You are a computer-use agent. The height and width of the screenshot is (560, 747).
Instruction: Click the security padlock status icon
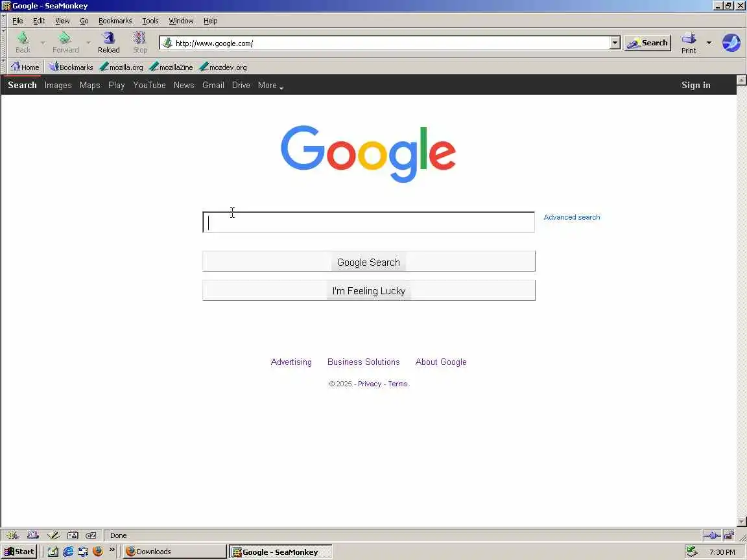pyautogui.click(x=729, y=536)
